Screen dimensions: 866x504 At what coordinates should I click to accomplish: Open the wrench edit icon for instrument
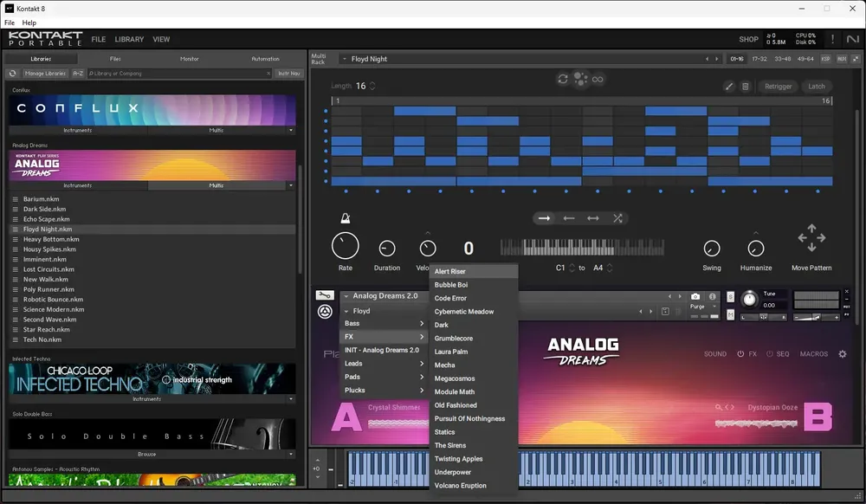pyautogui.click(x=325, y=295)
